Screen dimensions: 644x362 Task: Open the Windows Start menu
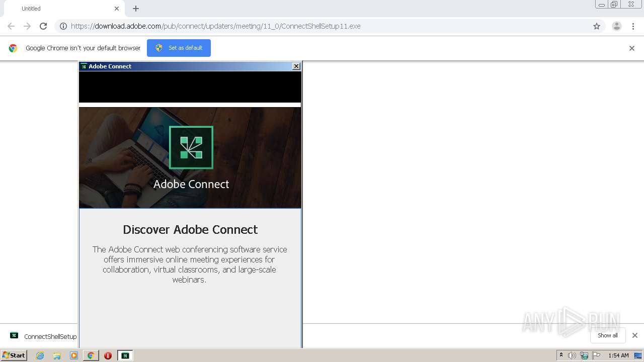tap(14, 355)
